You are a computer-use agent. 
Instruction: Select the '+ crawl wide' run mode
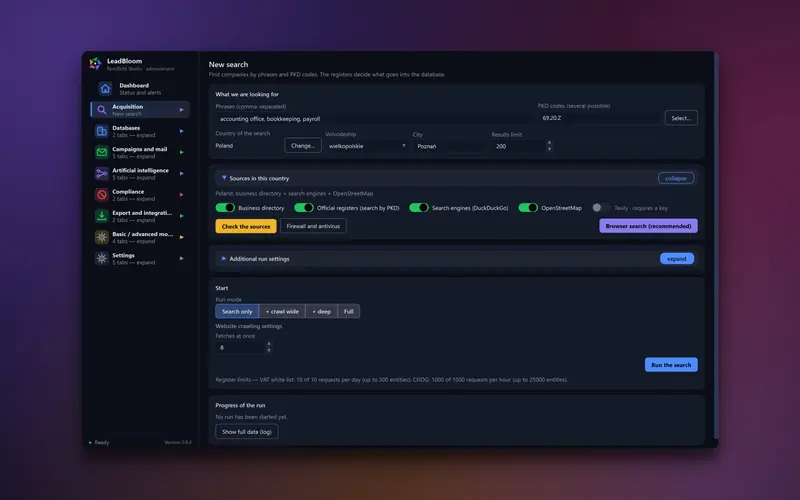click(x=282, y=311)
